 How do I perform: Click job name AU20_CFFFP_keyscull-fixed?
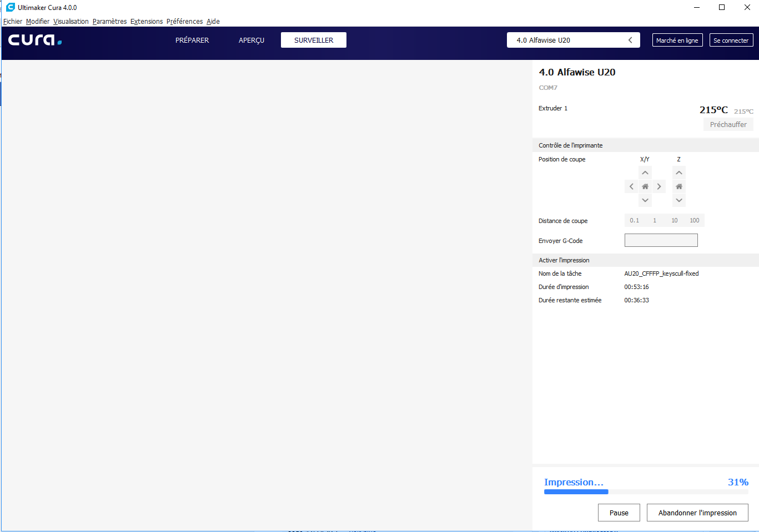coord(661,273)
